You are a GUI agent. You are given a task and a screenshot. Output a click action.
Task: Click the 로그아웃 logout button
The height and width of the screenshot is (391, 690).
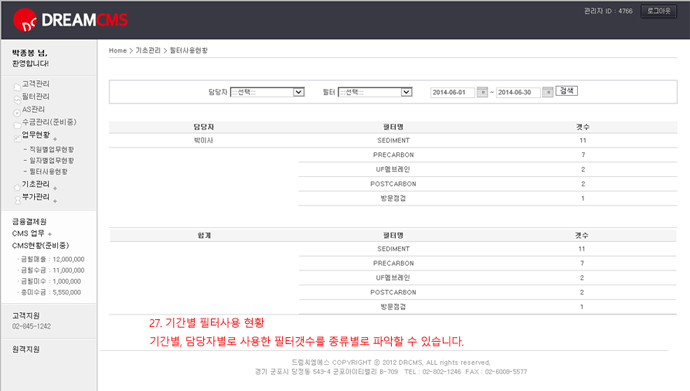pos(659,11)
